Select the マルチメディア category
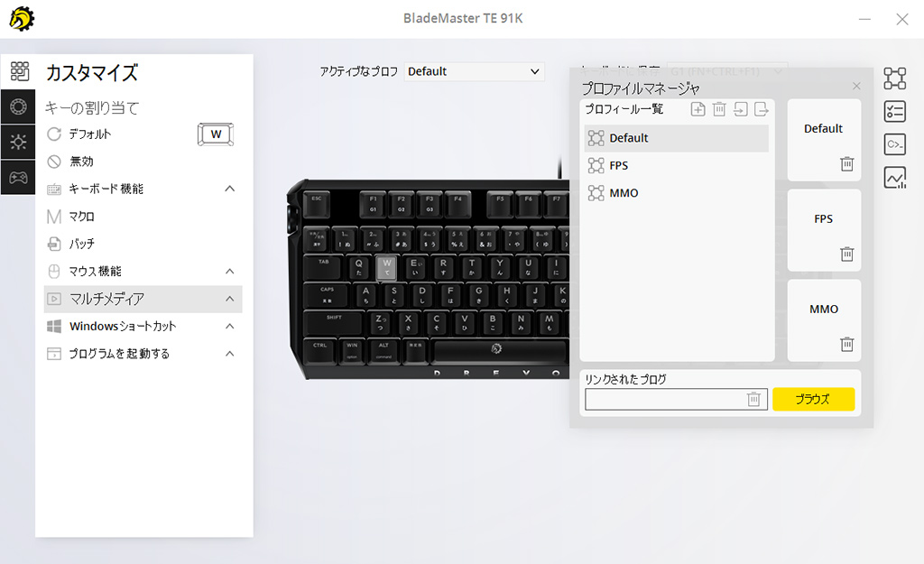The width and height of the screenshot is (924, 564). coord(143,299)
